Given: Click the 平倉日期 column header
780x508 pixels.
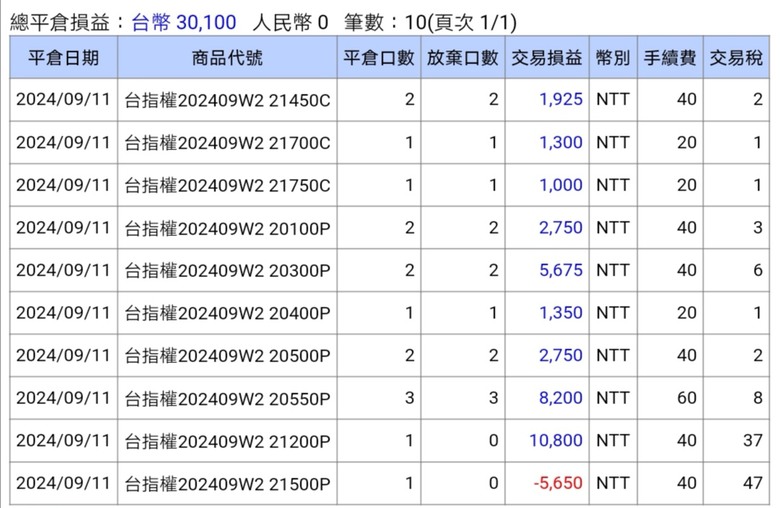Looking at the screenshot, I should click(63, 58).
